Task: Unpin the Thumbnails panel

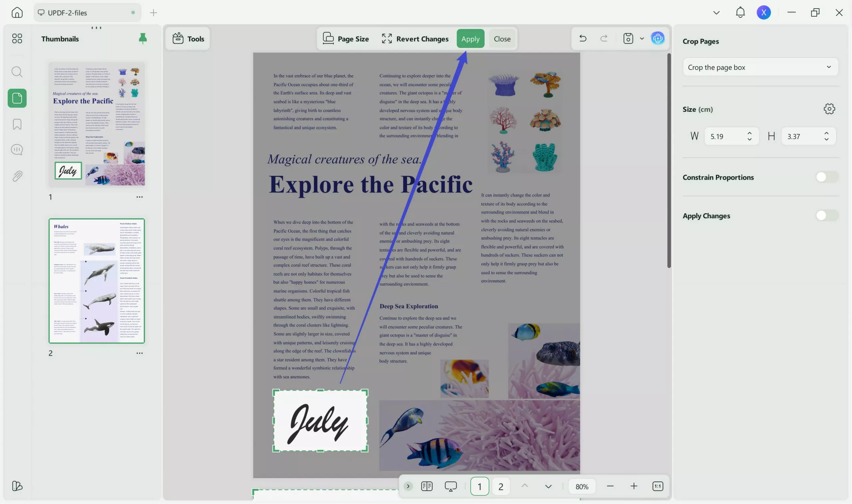Action: [142, 38]
